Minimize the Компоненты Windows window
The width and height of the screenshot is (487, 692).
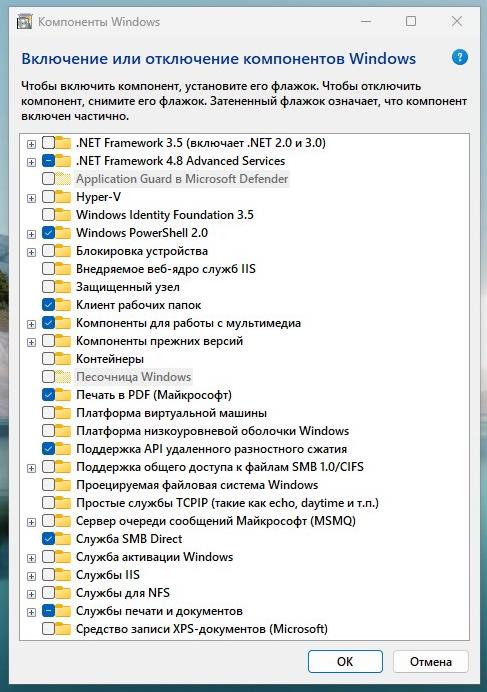366,21
